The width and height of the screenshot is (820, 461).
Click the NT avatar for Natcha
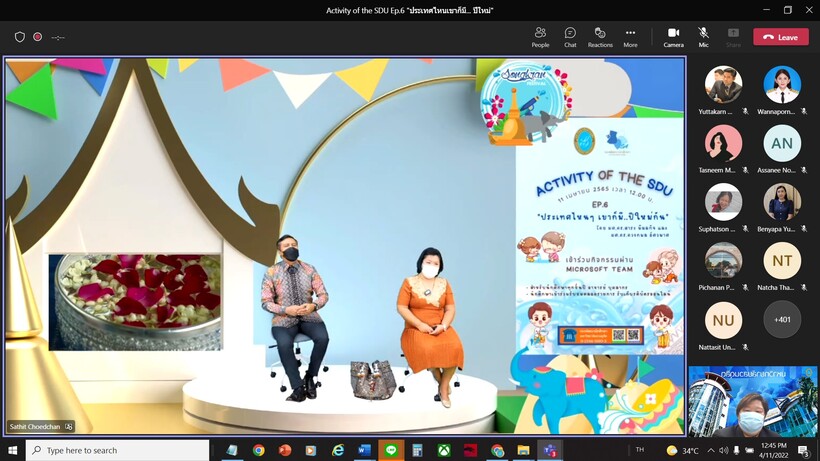pos(781,261)
